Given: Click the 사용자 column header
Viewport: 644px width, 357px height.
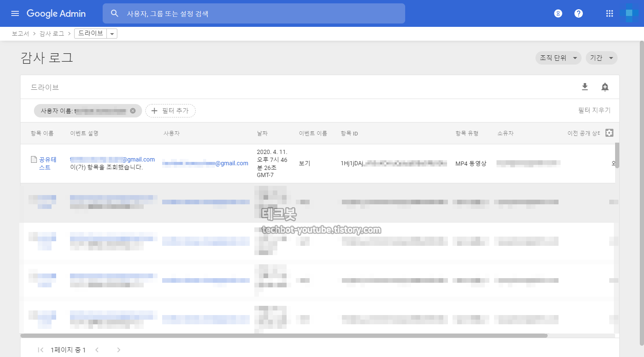Looking at the screenshot, I should [171, 133].
